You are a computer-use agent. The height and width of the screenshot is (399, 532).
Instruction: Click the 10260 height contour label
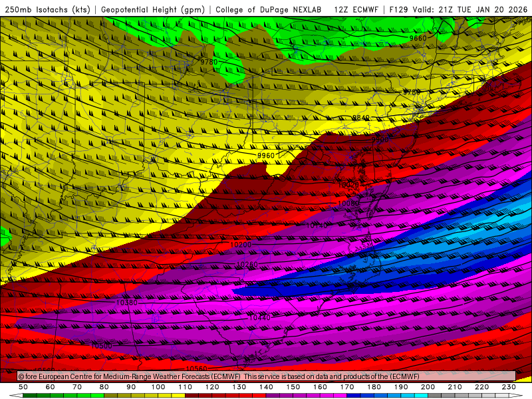tap(247, 264)
